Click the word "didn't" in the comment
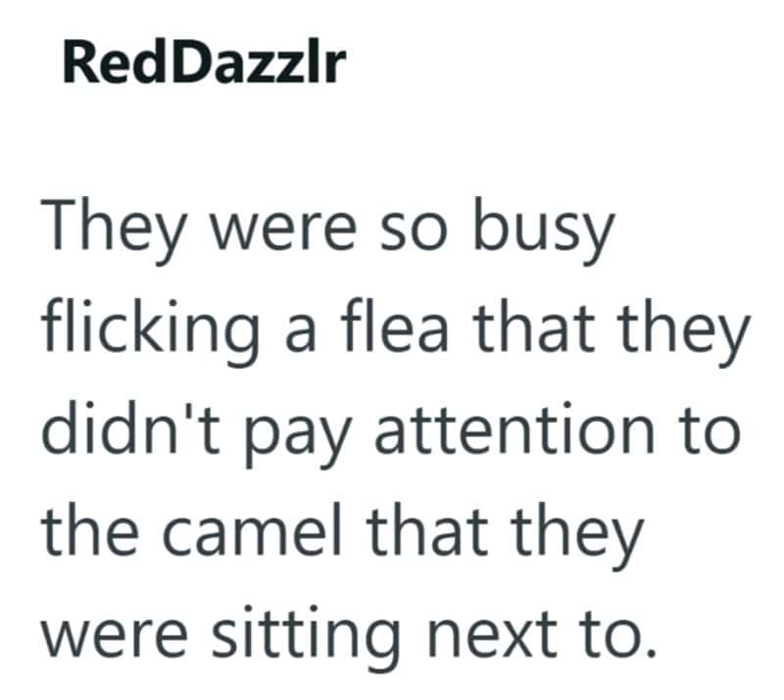This screenshot has width=784, height=700. 130,428
